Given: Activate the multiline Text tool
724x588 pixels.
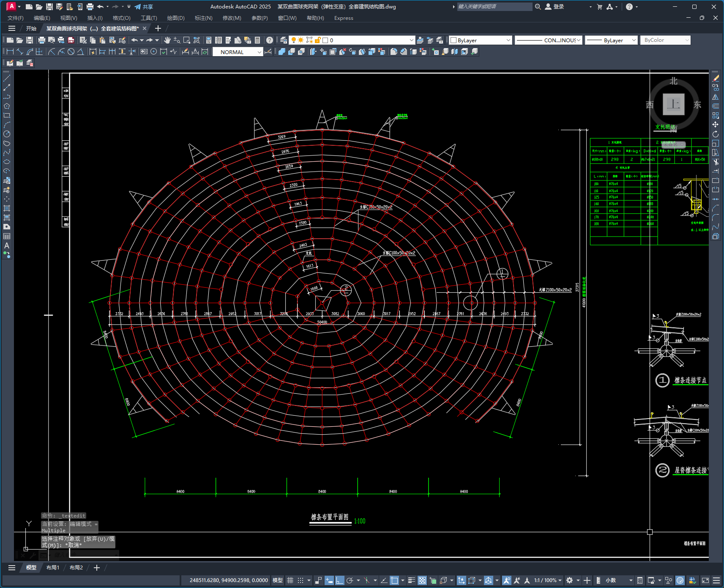Looking at the screenshot, I should 7,245.
